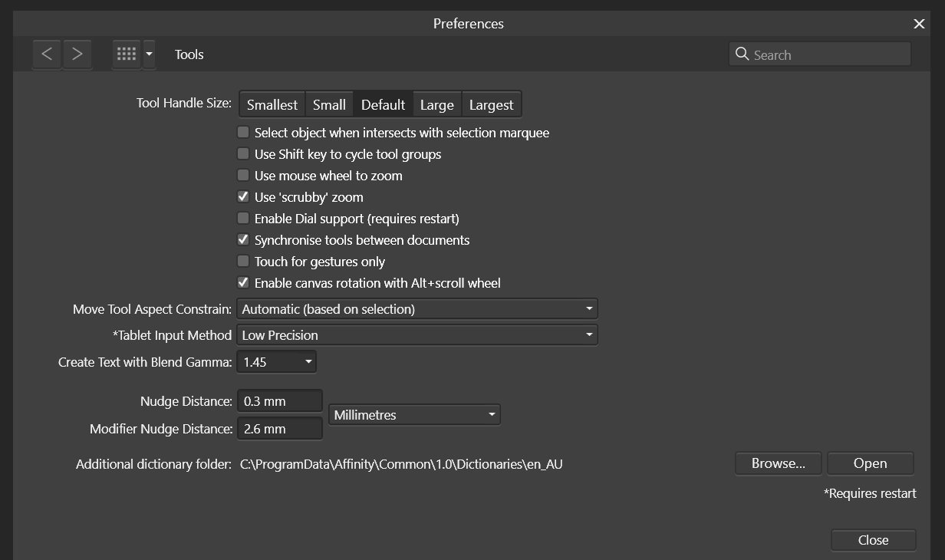Open Tablet Input Method dropdown
This screenshot has height=560, width=945.
pyautogui.click(x=417, y=335)
